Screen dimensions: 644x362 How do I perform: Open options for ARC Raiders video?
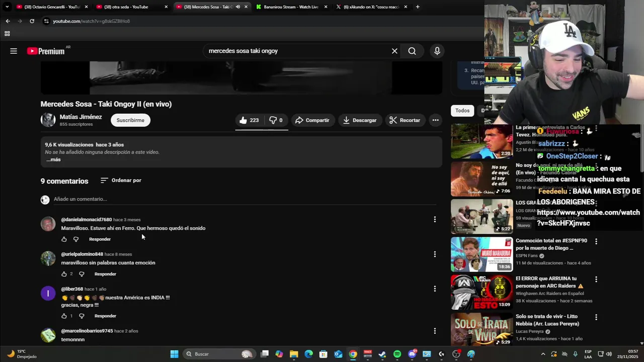point(596,279)
